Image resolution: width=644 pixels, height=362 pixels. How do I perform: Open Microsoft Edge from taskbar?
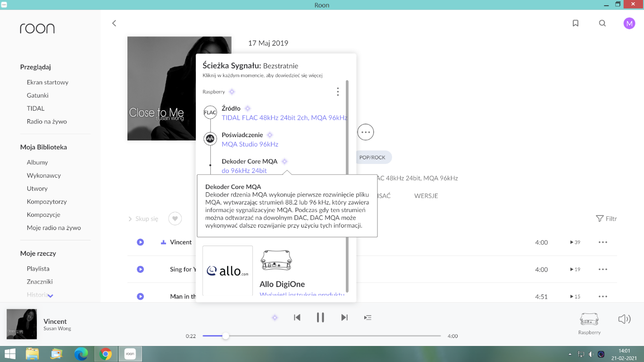tap(81, 354)
